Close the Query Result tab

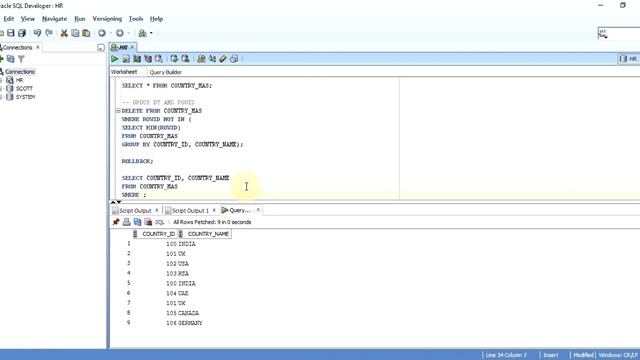pyautogui.click(x=258, y=210)
